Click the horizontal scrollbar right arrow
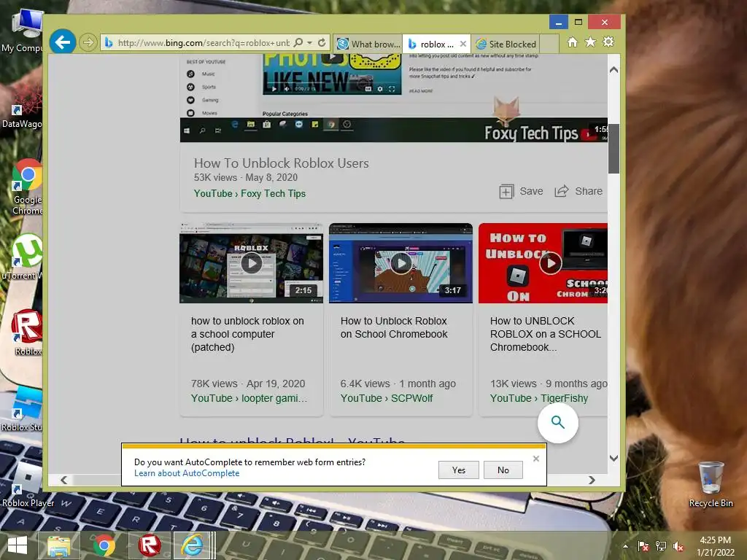 [x=592, y=480]
